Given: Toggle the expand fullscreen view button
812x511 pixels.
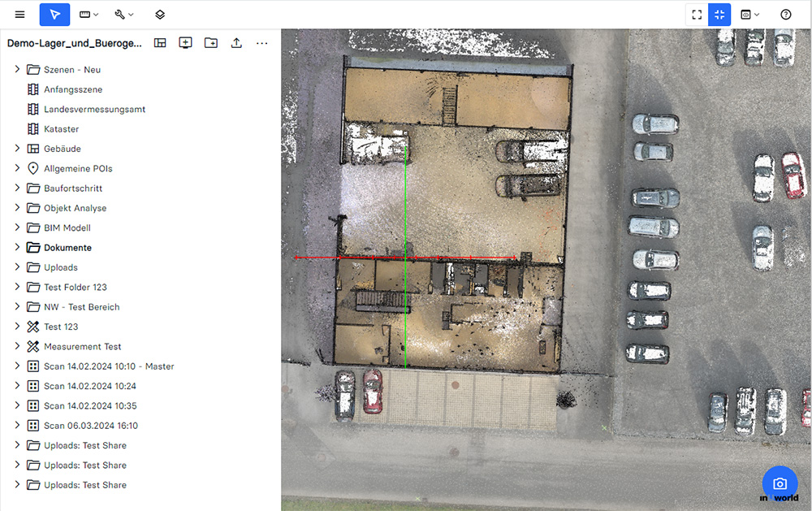Looking at the screenshot, I should (x=697, y=15).
